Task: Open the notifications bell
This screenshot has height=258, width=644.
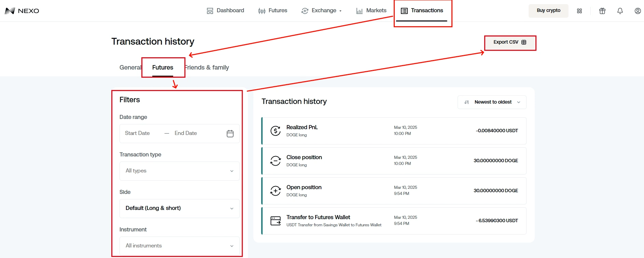Action: pos(620,11)
